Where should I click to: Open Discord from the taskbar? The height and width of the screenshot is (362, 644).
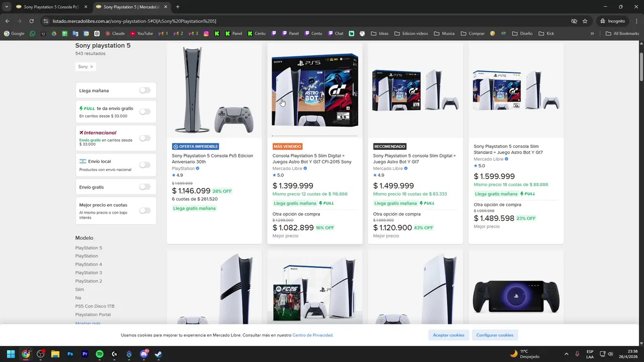144,354
